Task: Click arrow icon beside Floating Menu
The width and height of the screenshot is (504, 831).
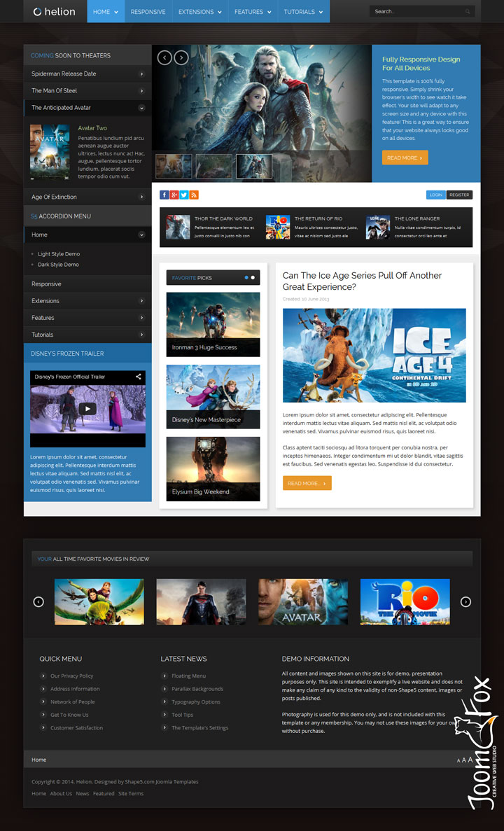Action: coord(164,676)
